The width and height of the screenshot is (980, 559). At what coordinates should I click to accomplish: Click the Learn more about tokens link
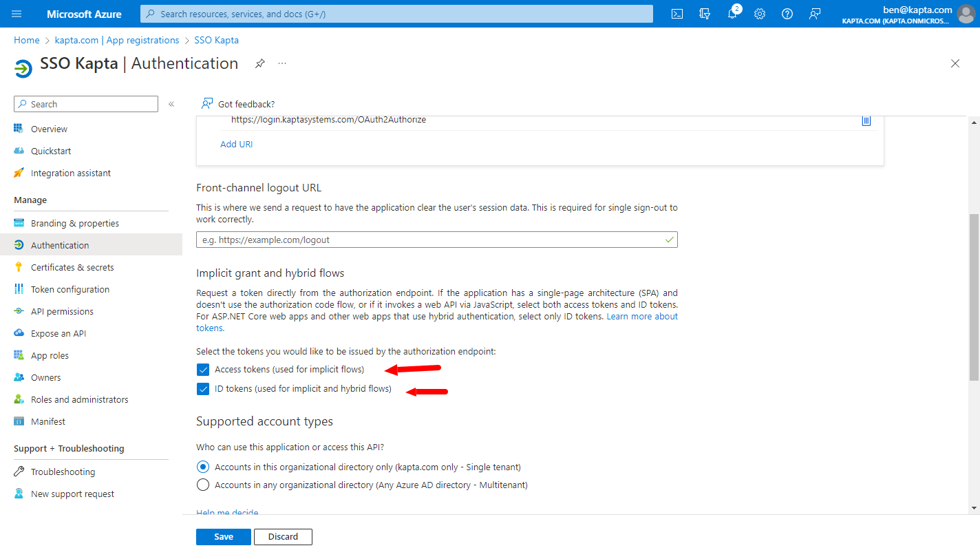click(641, 316)
